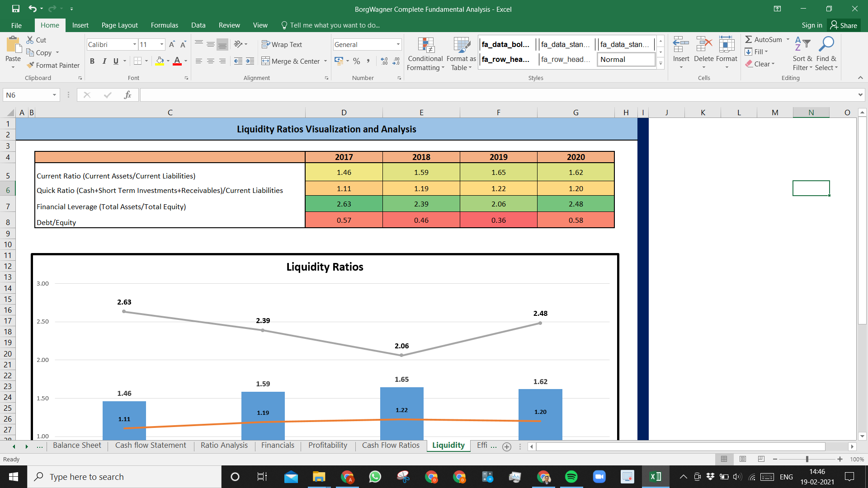Click the Format Painter brush icon
Screen dimensions: 868x488
coord(30,66)
